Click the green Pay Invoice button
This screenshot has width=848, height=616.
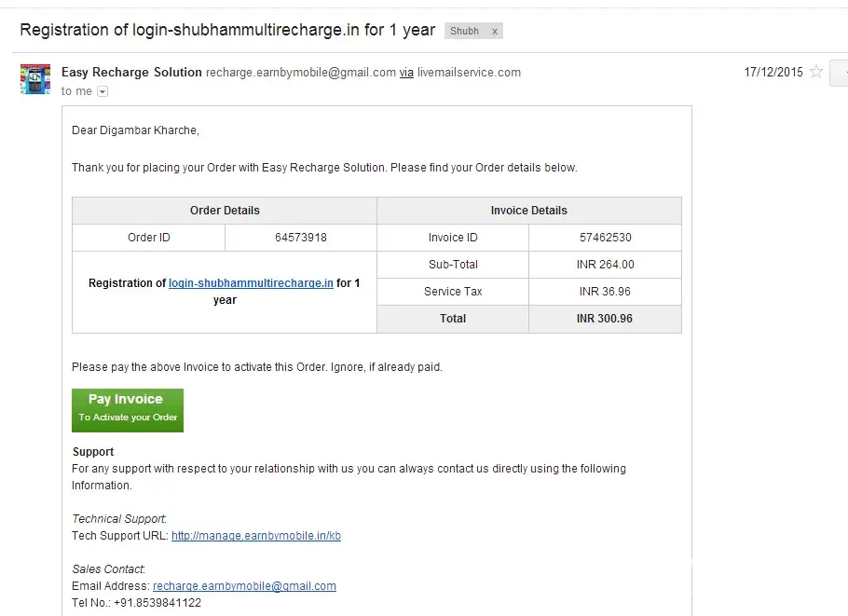click(x=128, y=410)
